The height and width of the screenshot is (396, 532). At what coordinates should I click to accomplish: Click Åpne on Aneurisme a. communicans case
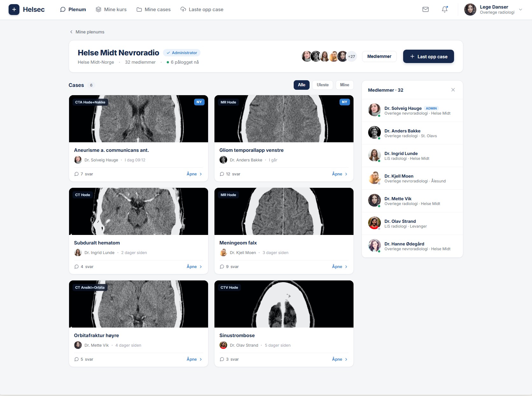pyautogui.click(x=194, y=174)
